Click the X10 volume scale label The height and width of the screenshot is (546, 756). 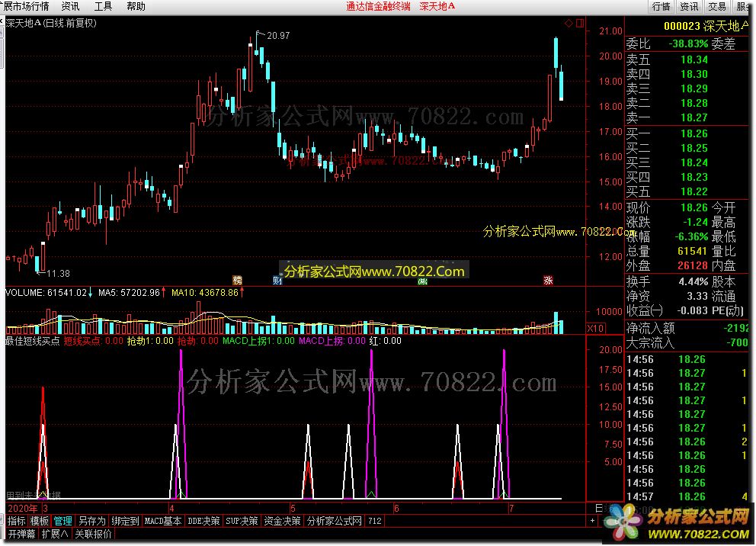[x=595, y=328]
